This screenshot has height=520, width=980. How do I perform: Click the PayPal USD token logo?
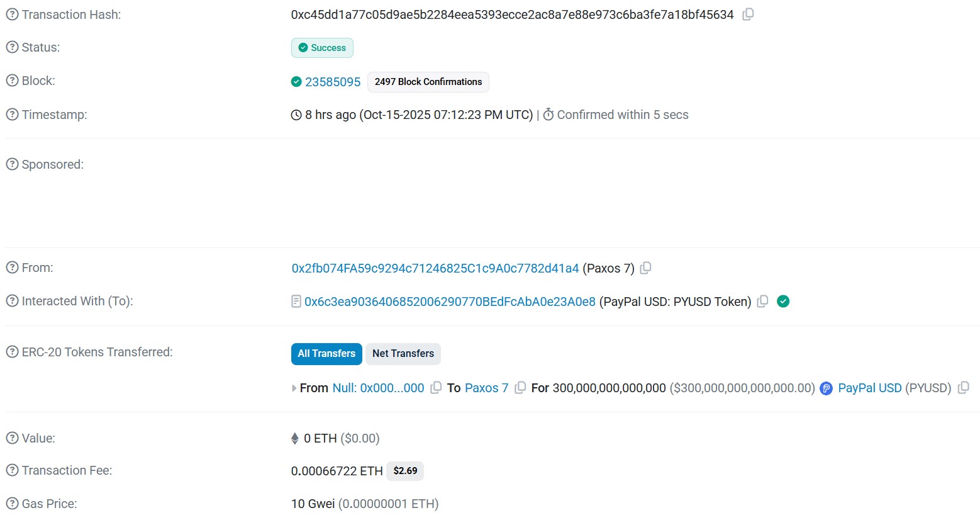(x=826, y=388)
